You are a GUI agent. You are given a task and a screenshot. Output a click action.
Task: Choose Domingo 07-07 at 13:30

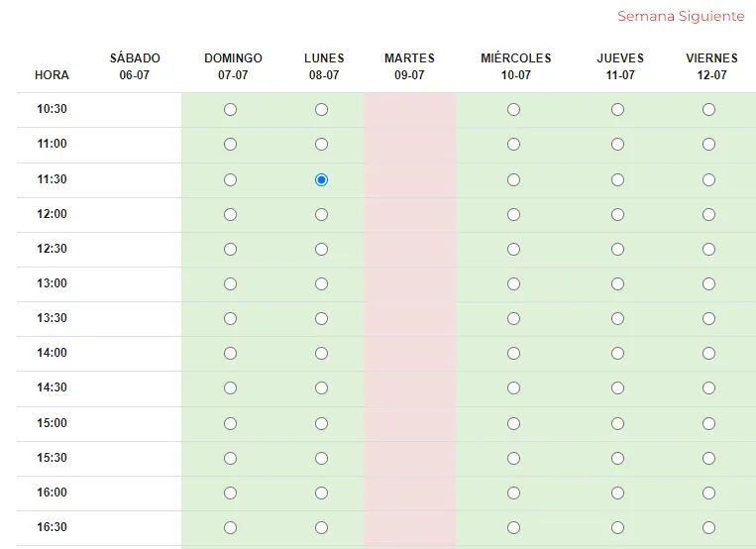(230, 318)
